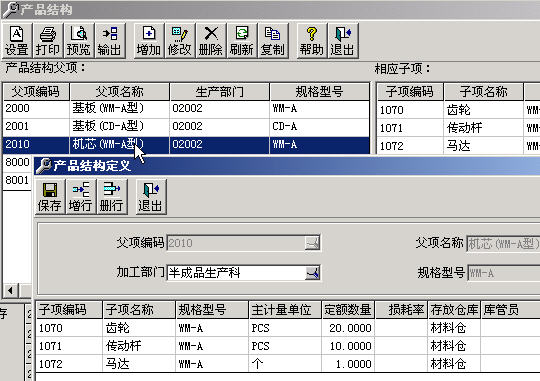Click the 产品结构定义 title bar
Screen dimensions: 540x381
coord(287,166)
